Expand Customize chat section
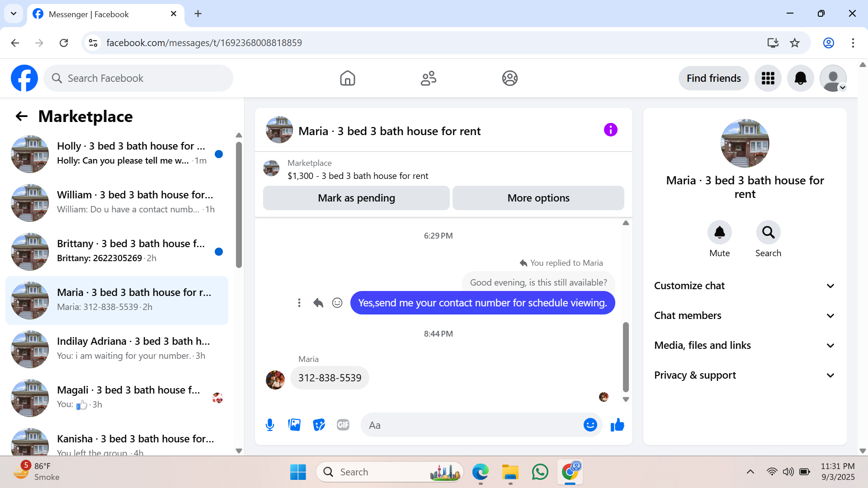 (x=745, y=286)
